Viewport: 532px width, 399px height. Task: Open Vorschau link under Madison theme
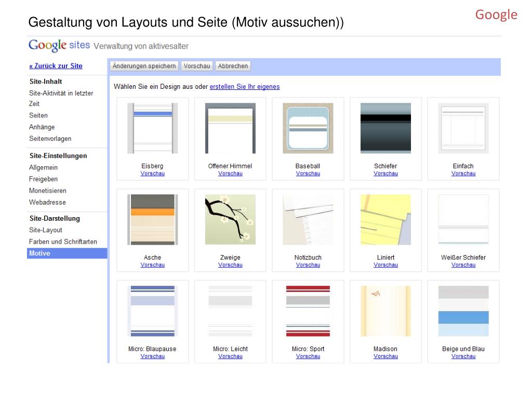pyautogui.click(x=385, y=356)
